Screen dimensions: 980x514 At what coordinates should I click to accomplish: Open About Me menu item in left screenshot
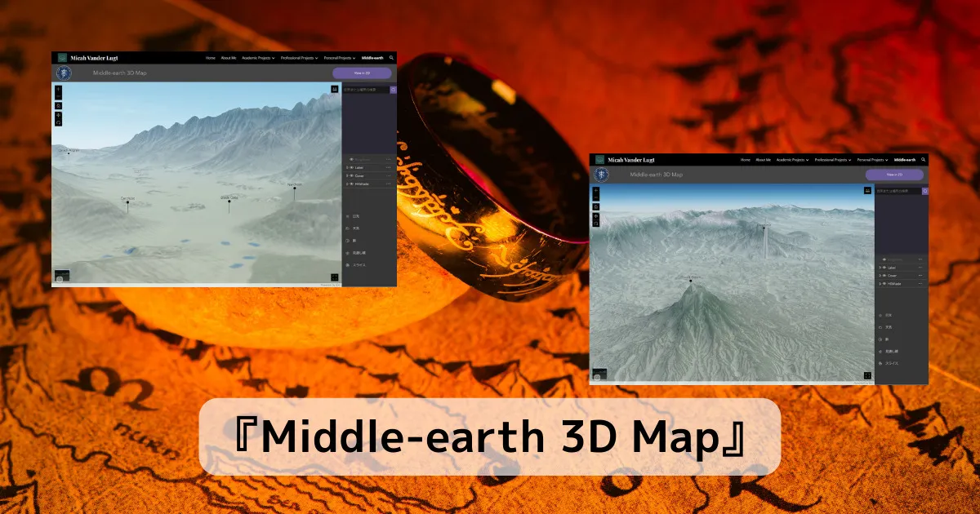click(229, 58)
